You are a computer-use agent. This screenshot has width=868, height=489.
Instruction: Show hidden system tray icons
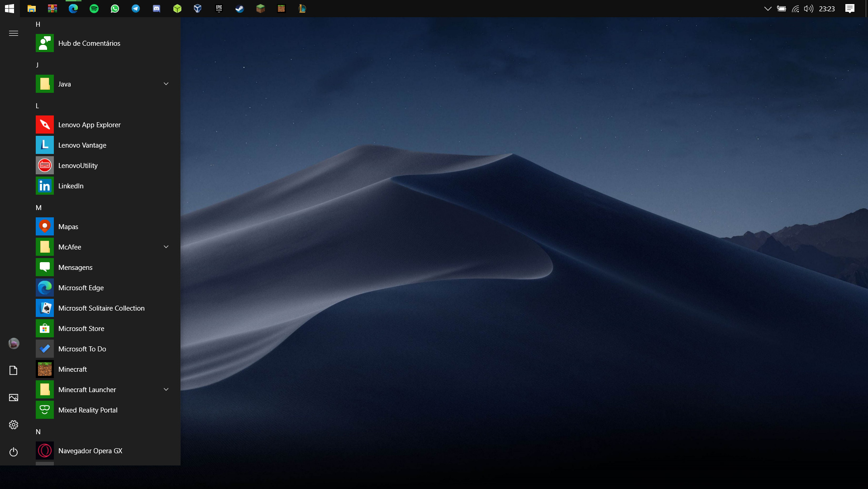[768, 9]
